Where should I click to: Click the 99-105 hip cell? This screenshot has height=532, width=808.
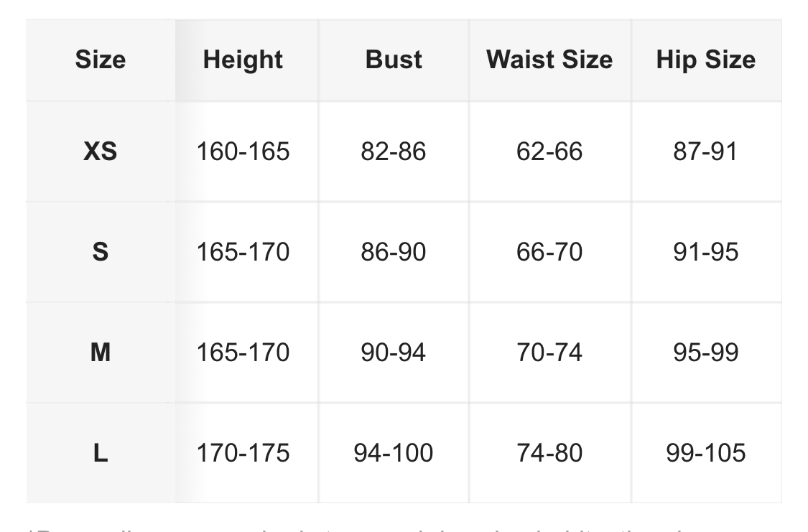[x=705, y=453]
